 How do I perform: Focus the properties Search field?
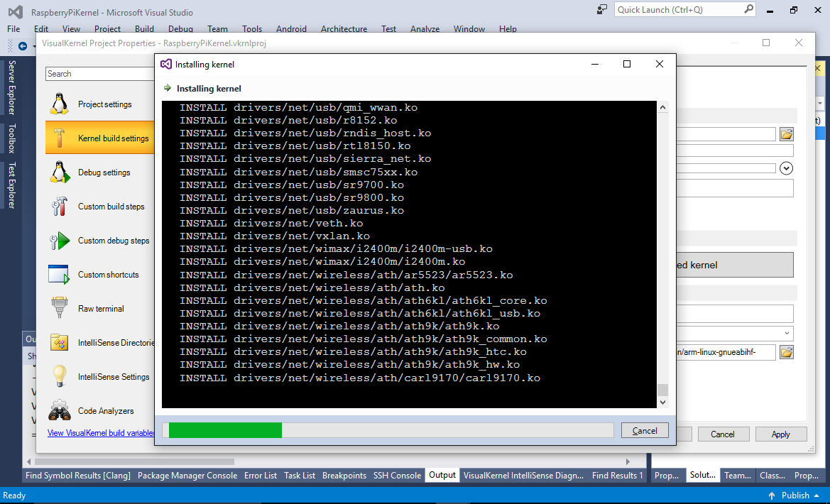click(x=99, y=74)
